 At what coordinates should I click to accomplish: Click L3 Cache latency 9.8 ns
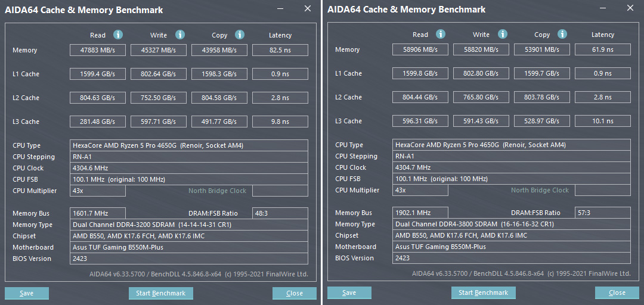(280, 122)
